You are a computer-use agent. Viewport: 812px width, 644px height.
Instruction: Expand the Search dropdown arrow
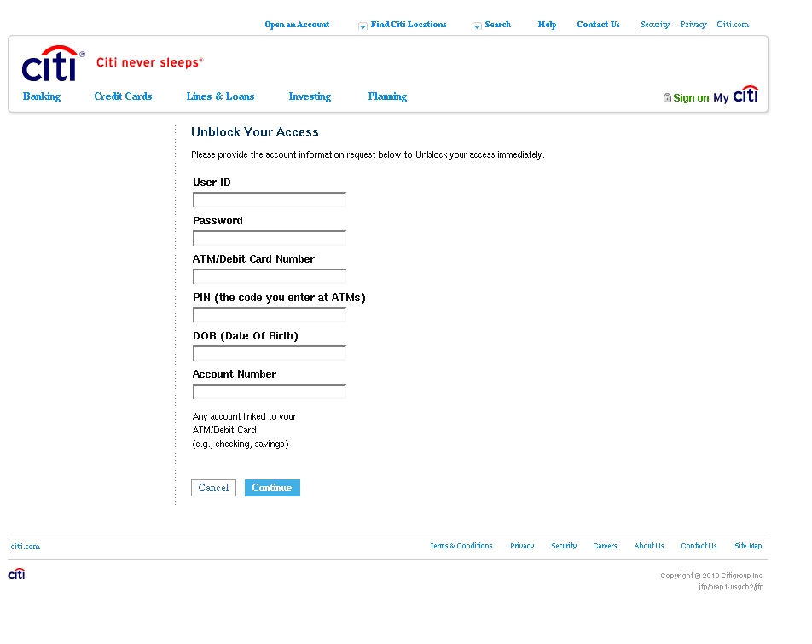[477, 26]
